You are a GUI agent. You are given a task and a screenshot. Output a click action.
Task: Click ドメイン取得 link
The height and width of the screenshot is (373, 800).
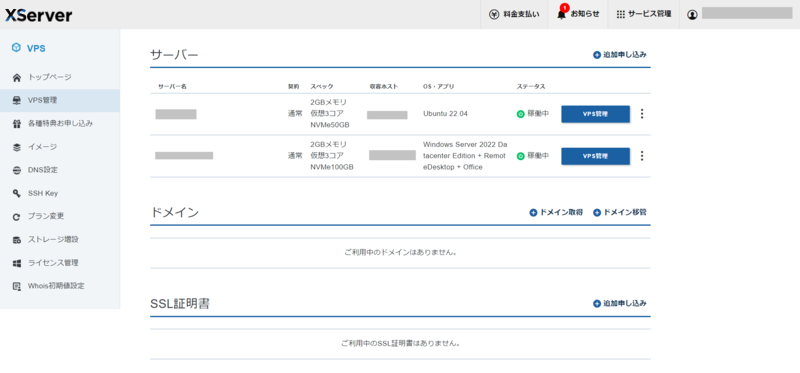click(x=561, y=212)
